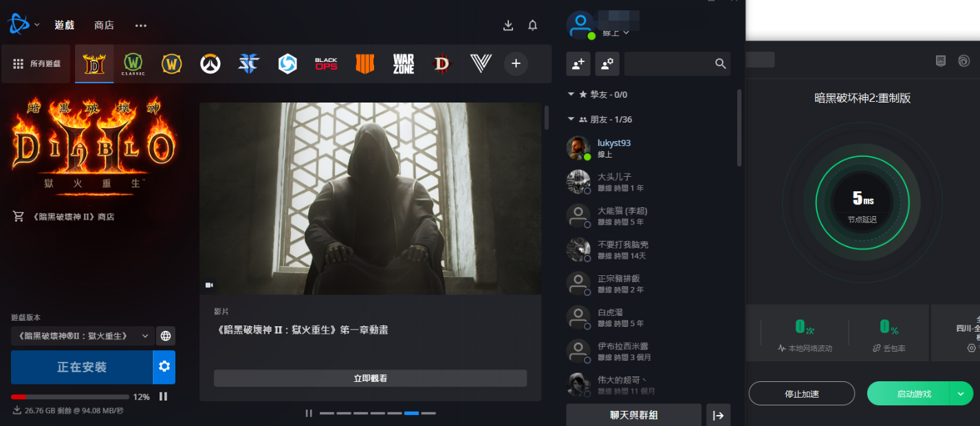Jump to the first carousel slide indicator
Screen dimensions: 980x426
[x=327, y=413]
